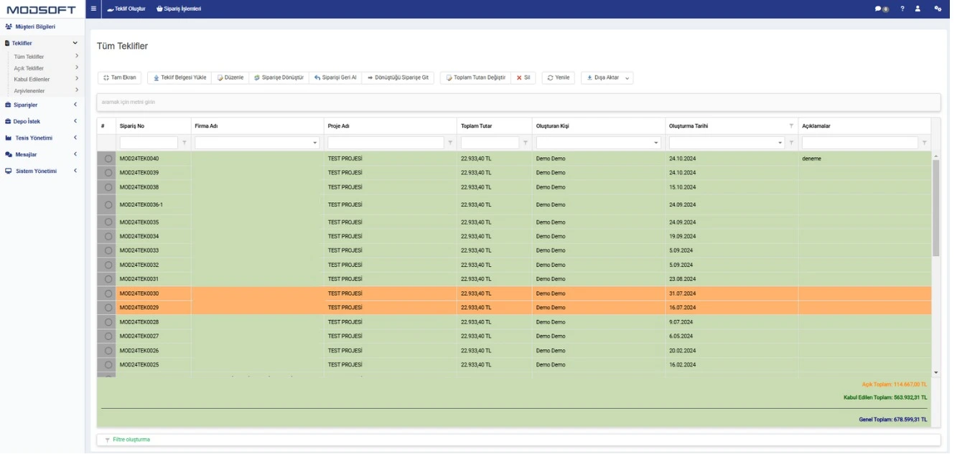Select radio button for MOD24TEK0036-1

click(108, 204)
